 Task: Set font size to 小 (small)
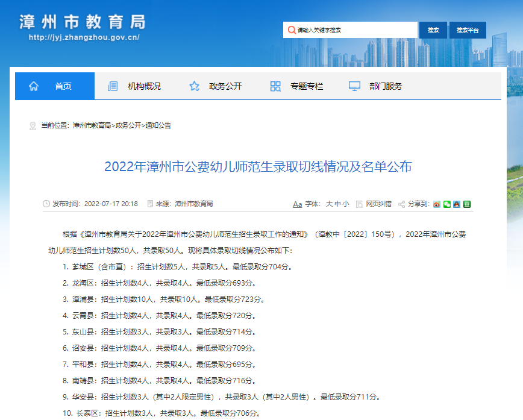(346, 204)
